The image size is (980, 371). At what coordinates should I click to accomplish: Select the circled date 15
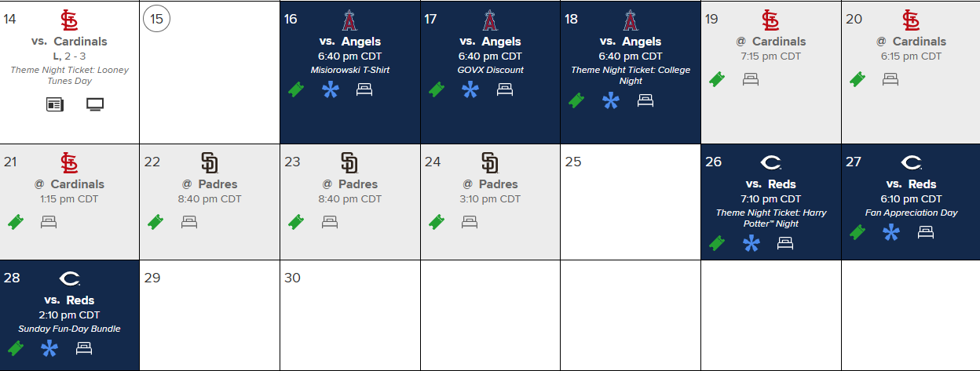tap(156, 20)
